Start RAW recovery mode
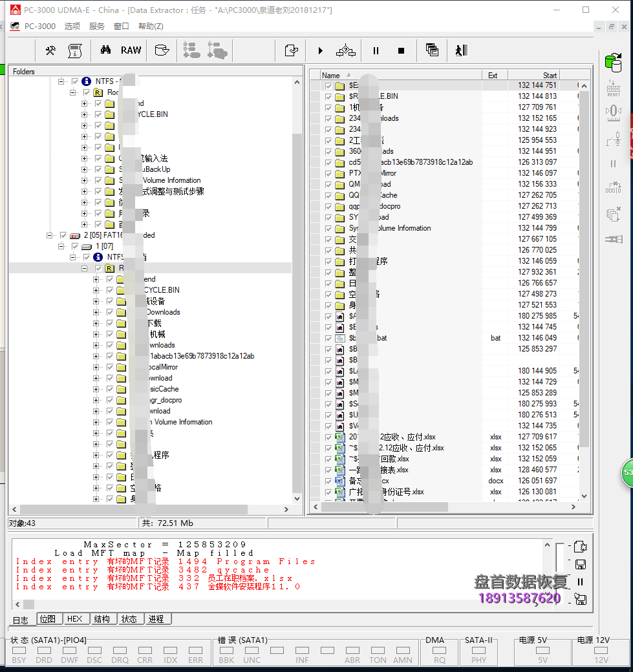The height and width of the screenshot is (672, 633). tap(131, 50)
